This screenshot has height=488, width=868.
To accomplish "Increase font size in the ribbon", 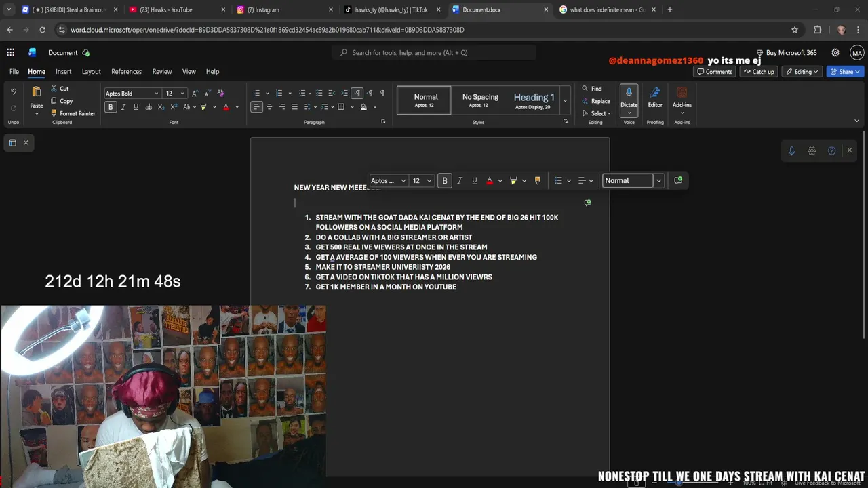I will 195,94.
